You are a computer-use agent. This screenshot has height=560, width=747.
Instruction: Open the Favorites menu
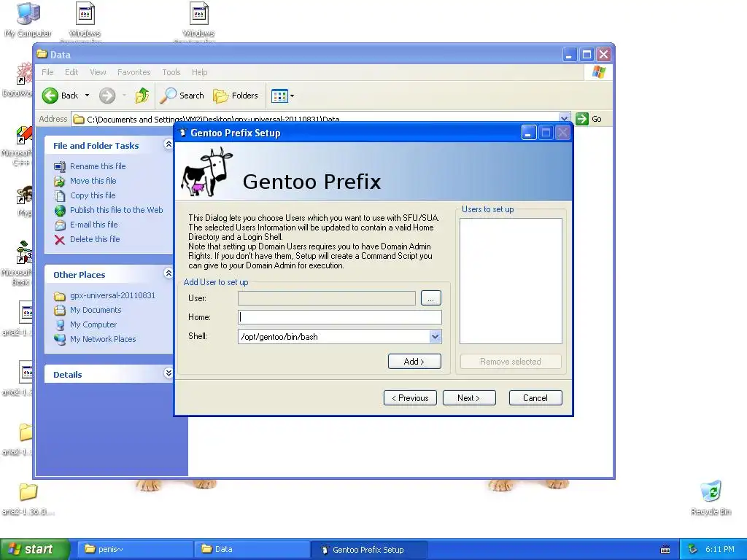(x=134, y=72)
